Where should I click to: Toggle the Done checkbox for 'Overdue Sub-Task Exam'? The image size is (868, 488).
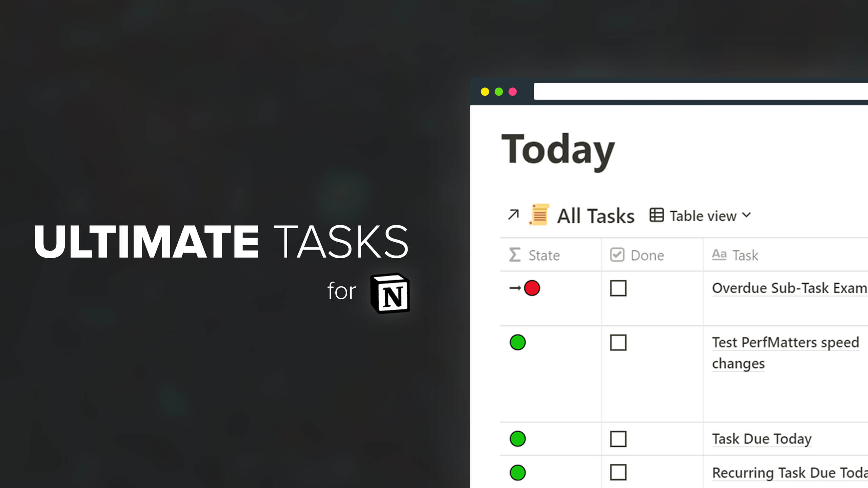point(618,288)
